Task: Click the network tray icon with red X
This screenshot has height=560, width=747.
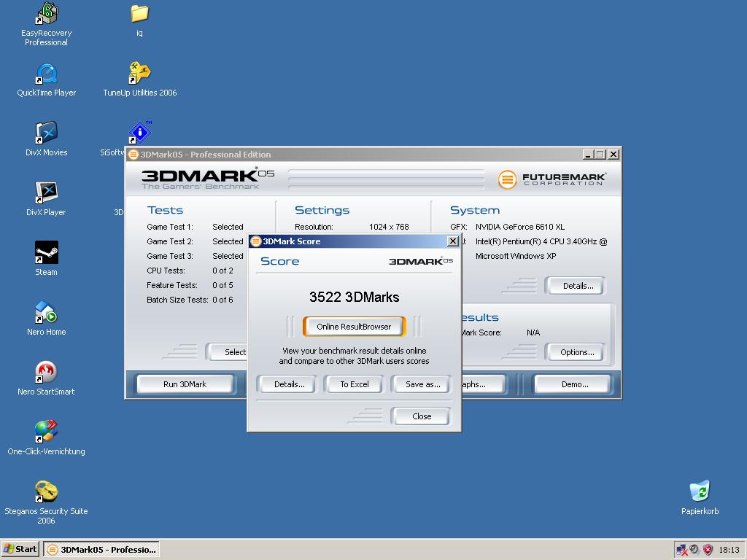Action: pyautogui.click(x=682, y=550)
